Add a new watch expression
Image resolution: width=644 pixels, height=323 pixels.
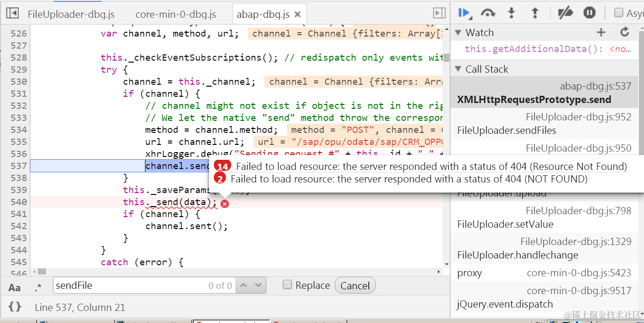tap(601, 32)
